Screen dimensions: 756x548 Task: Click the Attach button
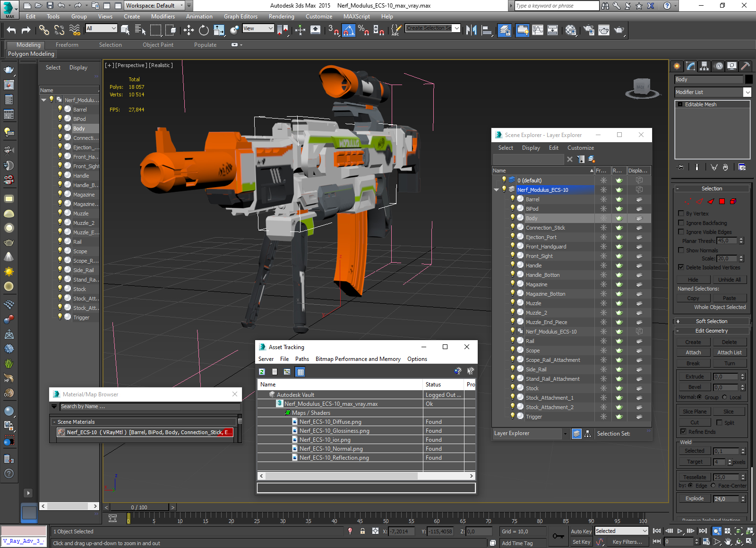(693, 352)
